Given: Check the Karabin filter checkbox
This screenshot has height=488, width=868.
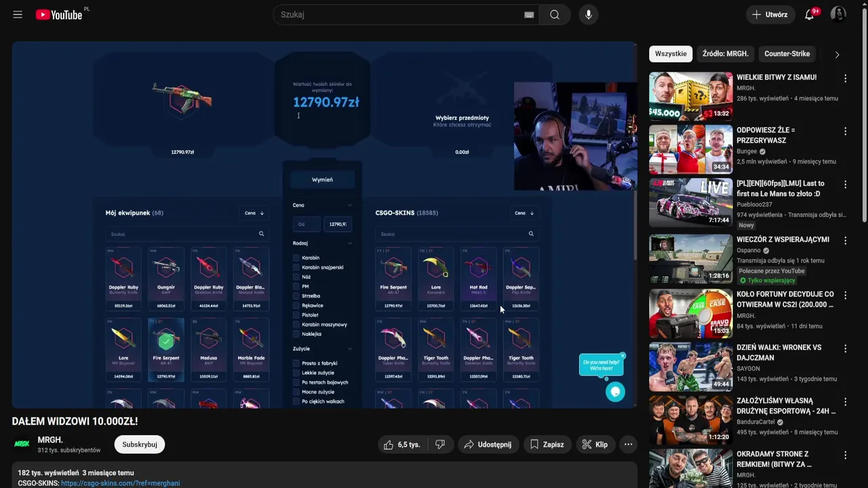Looking at the screenshot, I should tap(296, 258).
